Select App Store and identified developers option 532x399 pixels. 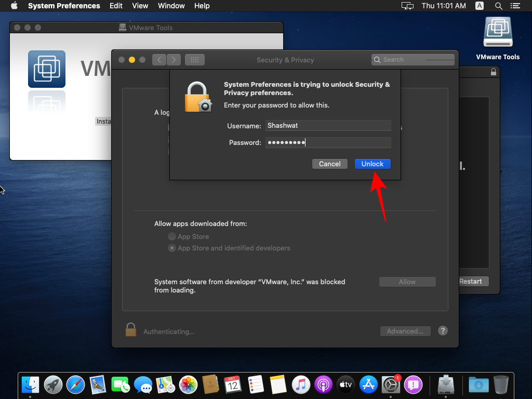click(x=171, y=248)
